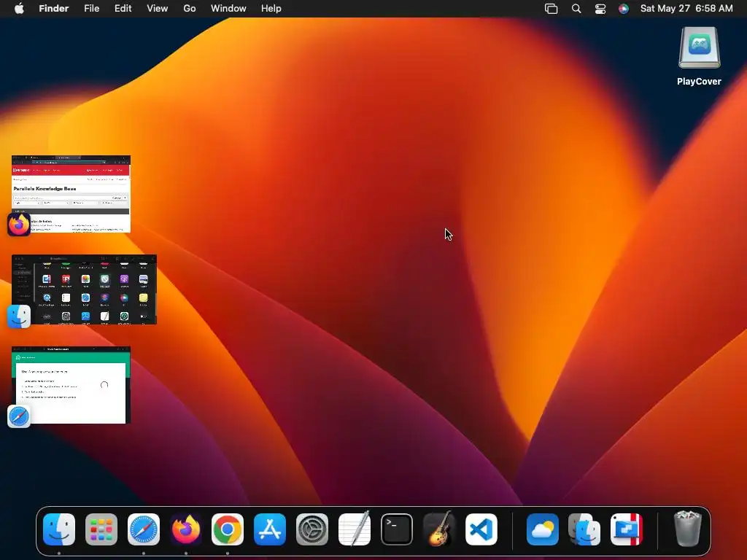Activate Siri from the menu bar
Image resolution: width=747 pixels, height=560 pixels.
coord(623,9)
